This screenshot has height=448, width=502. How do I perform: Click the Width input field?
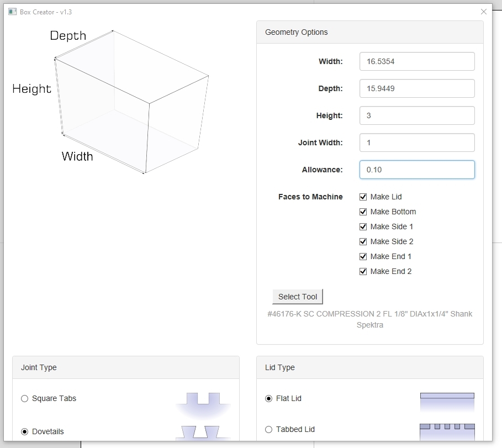click(x=416, y=61)
